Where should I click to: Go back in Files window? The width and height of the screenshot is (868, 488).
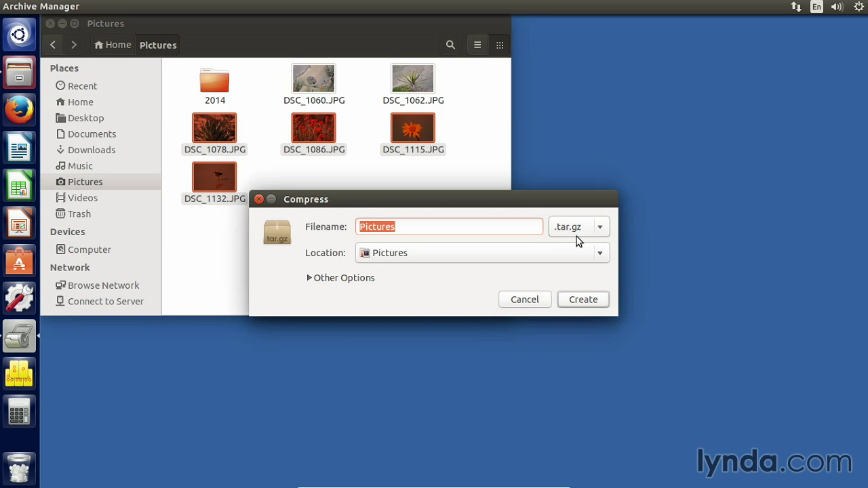pos(53,45)
